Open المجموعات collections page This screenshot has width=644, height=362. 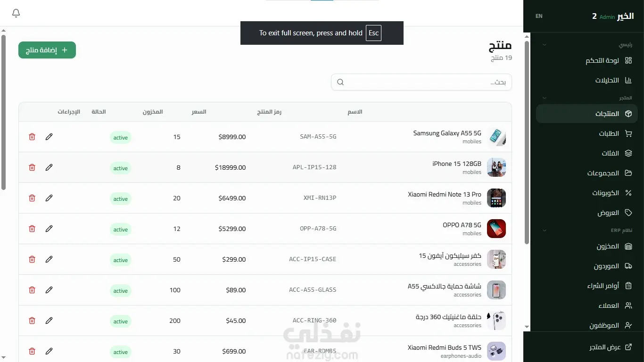(587, 173)
